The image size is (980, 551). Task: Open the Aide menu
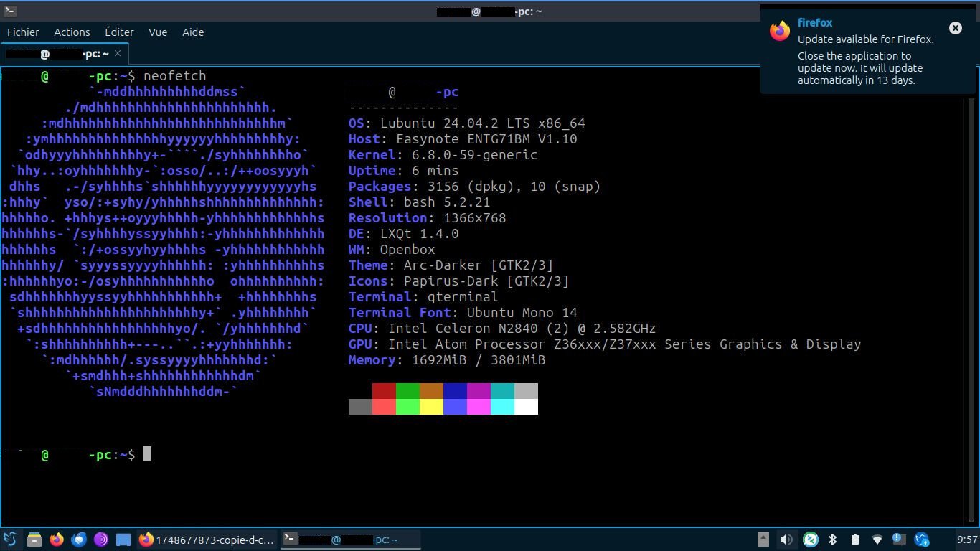tap(193, 32)
